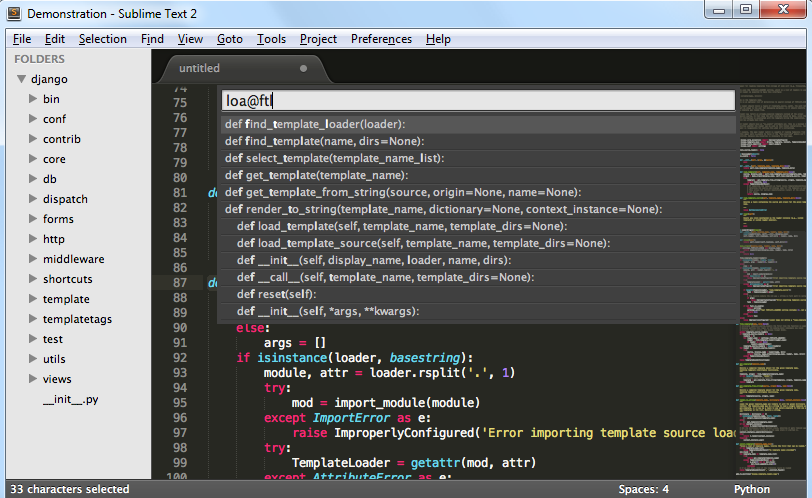Expand the conf folder arrow
Image resolution: width=812 pixels, height=498 pixels.
pyautogui.click(x=33, y=119)
